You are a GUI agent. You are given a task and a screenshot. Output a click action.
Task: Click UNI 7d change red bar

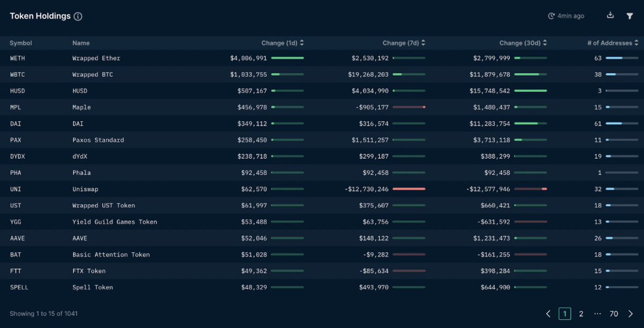(x=409, y=189)
